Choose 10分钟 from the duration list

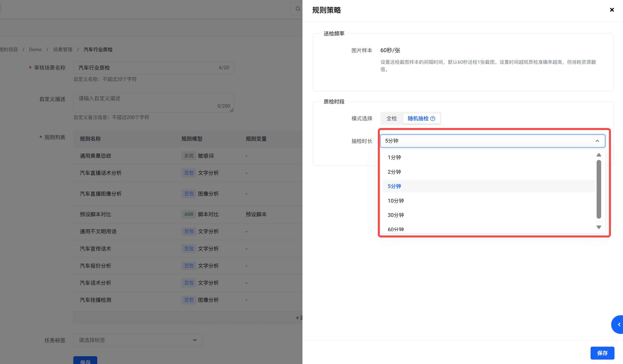pos(489,201)
